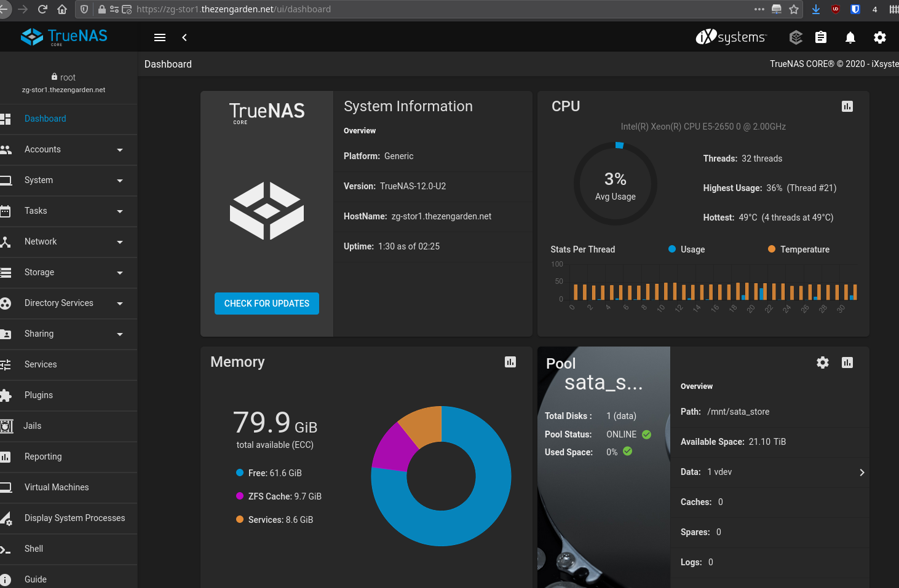Go to browser home page
This screenshot has width=899, height=588.
coord(62,9)
